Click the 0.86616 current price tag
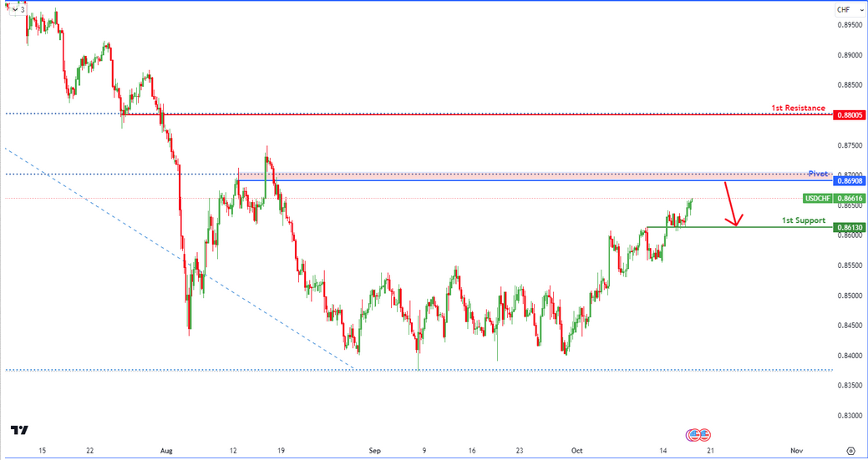Screen dimensions: 868x460 (850, 198)
